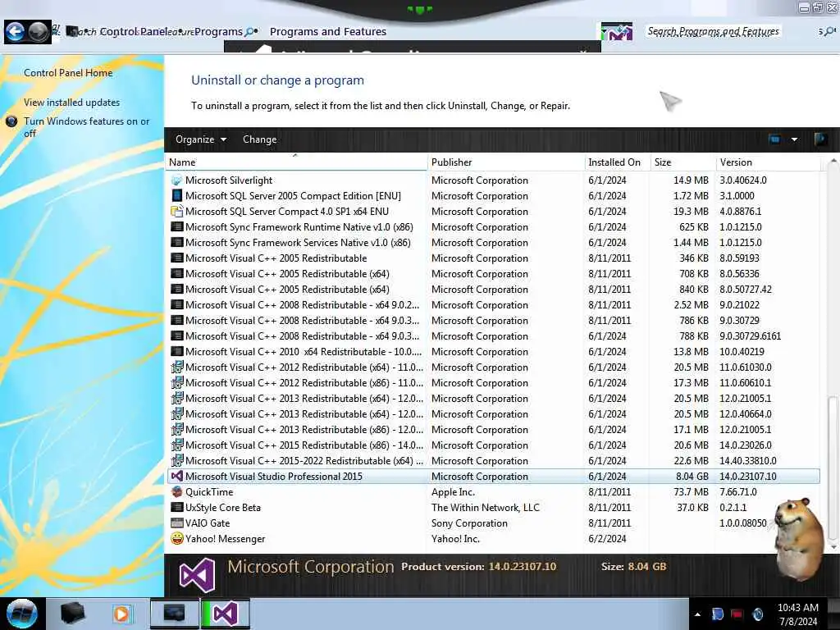The width and height of the screenshot is (840, 630).
Task: Expand the Organize dropdown menu
Action: point(201,139)
